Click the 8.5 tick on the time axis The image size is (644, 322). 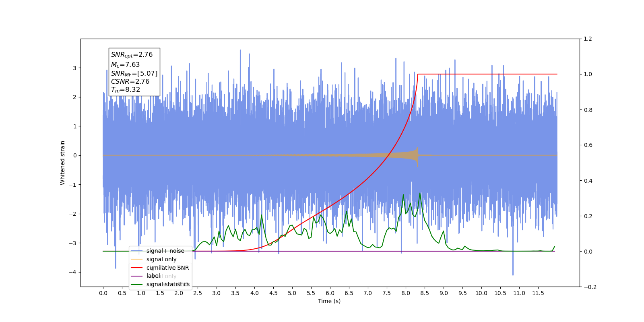tap(425, 293)
